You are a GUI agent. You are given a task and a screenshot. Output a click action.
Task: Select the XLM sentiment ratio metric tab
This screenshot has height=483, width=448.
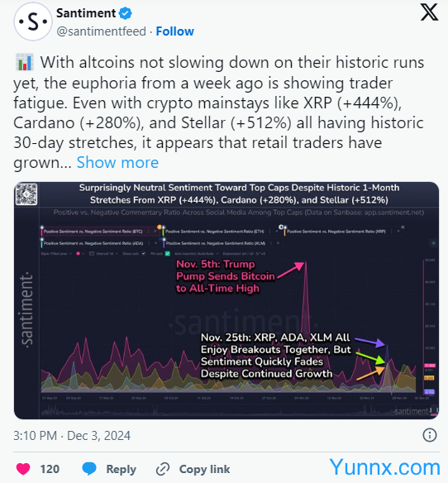[x=215, y=243]
